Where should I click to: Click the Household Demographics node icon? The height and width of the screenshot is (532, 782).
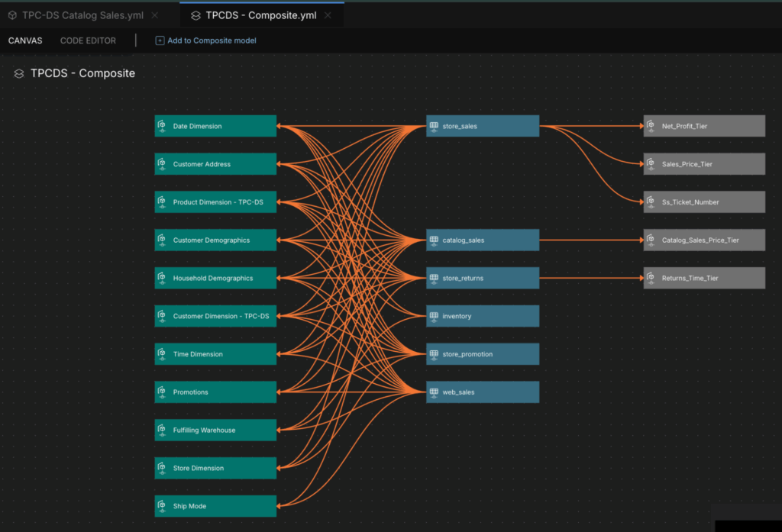[x=162, y=278]
